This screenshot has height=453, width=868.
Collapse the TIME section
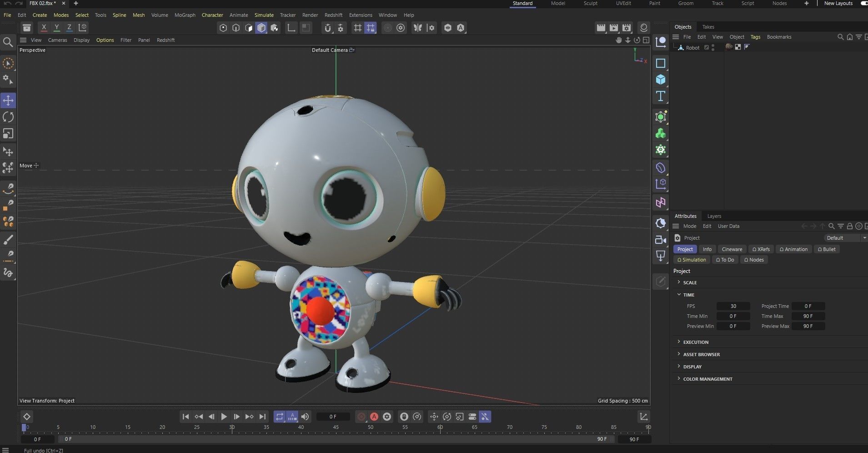[x=679, y=295]
